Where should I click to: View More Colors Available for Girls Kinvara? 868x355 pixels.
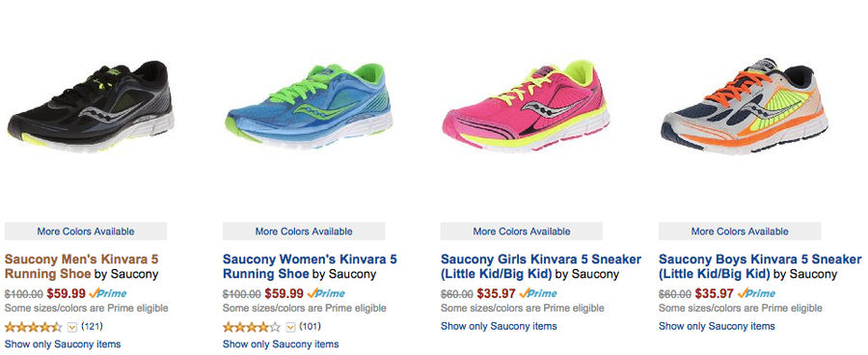[x=522, y=231]
